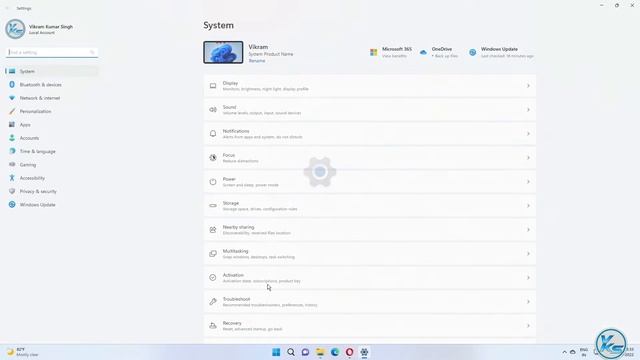Viewport: 640px width, 360px height.
Task: Open the OneDrive cloud icon
Action: [x=423, y=52]
